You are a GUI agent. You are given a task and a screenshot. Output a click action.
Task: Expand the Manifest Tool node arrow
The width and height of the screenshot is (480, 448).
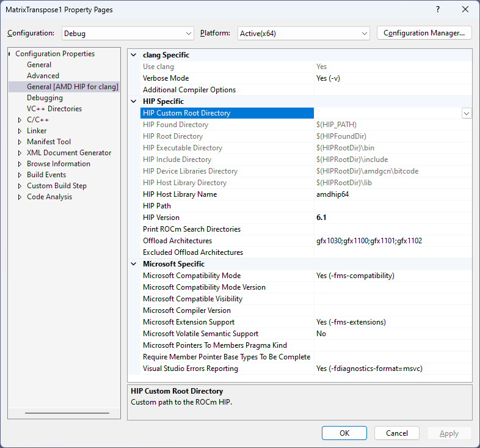(20, 142)
